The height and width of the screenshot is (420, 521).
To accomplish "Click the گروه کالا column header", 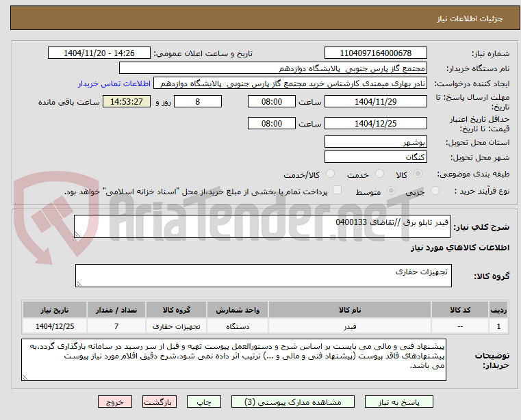I will [x=176, y=310].
